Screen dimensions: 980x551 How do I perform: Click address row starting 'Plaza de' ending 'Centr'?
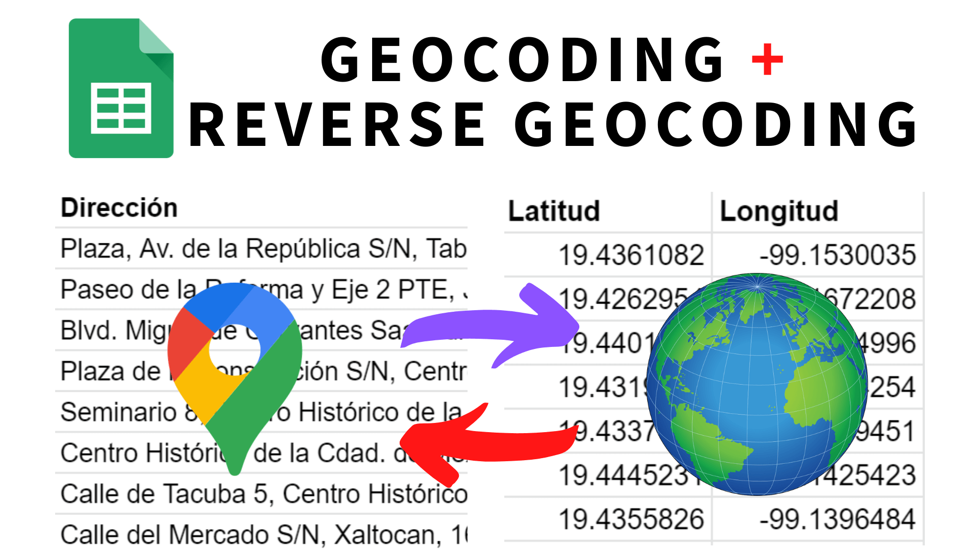(x=261, y=371)
